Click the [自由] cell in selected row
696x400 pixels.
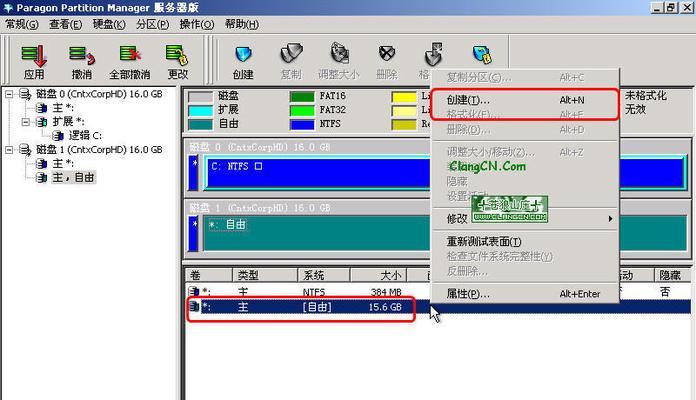coord(317,307)
